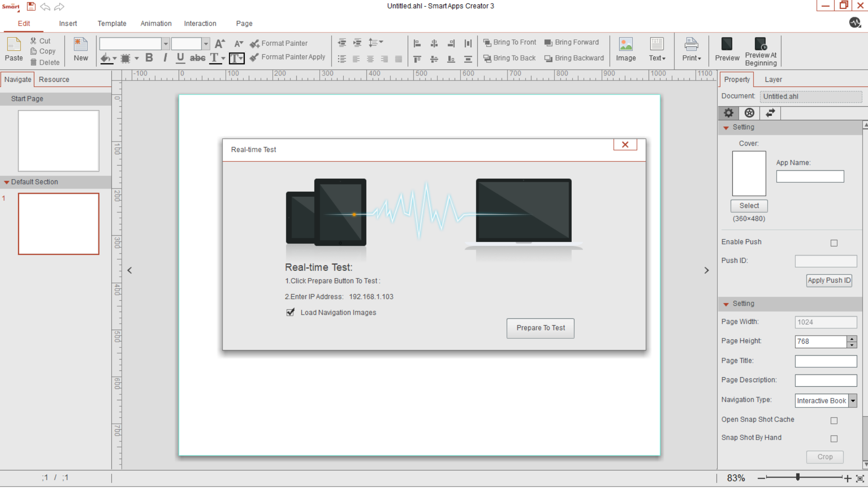868x488 pixels.
Task: Toggle the Load Navigation Images checkbox
Action: (290, 312)
